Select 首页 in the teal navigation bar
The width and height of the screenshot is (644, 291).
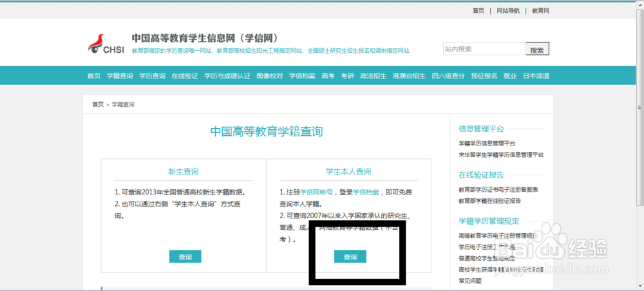(x=93, y=76)
